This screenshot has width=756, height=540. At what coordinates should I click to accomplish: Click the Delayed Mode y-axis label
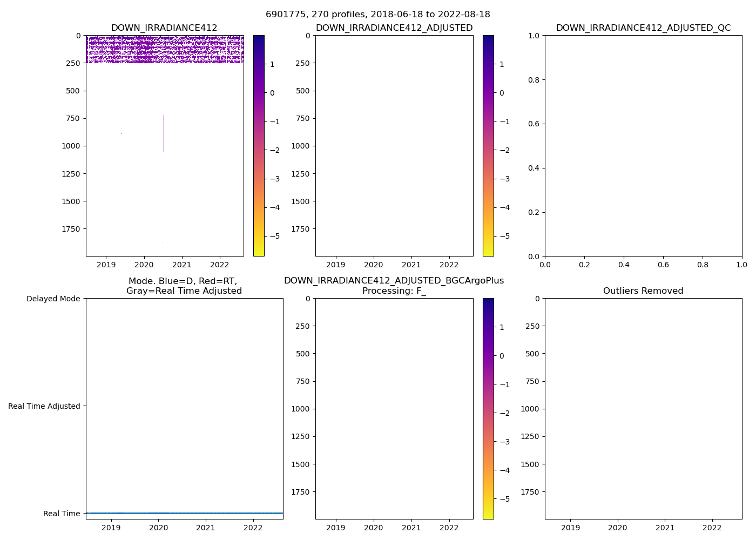53,299
